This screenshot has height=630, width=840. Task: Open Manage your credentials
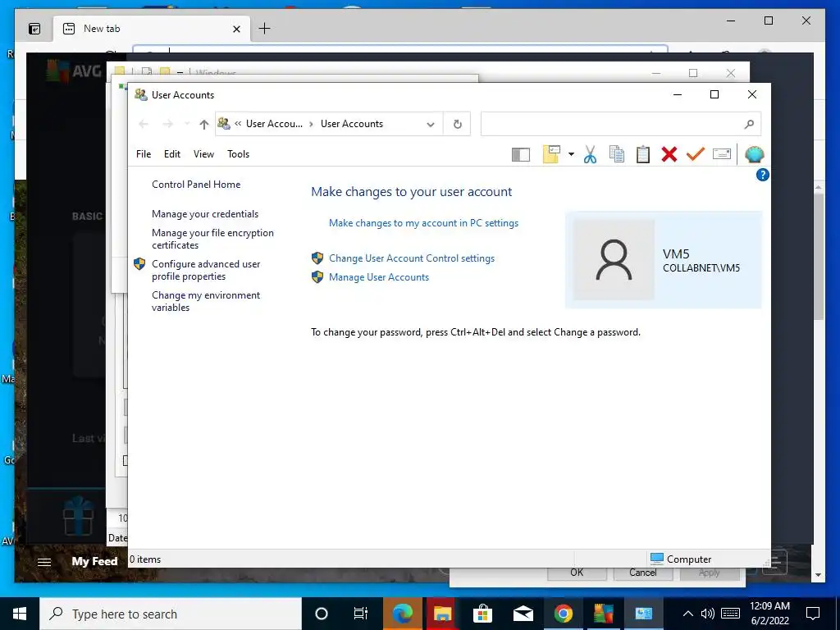pos(205,214)
